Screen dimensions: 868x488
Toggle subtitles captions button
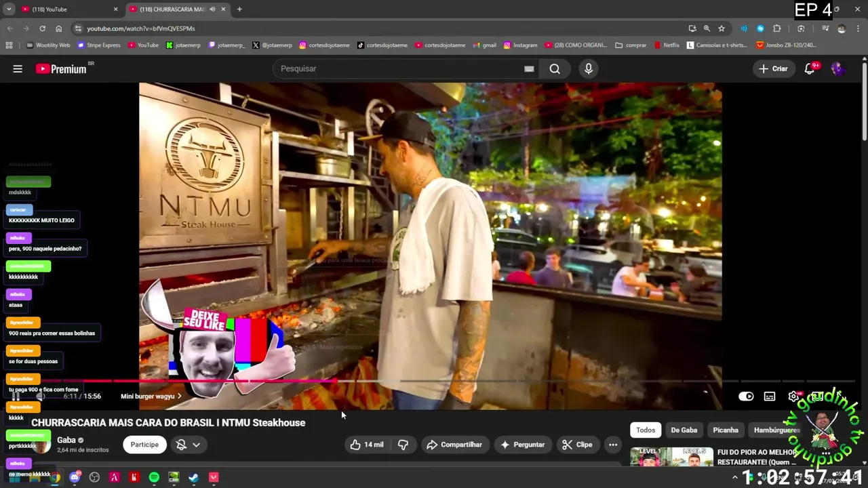(x=770, y=396)
